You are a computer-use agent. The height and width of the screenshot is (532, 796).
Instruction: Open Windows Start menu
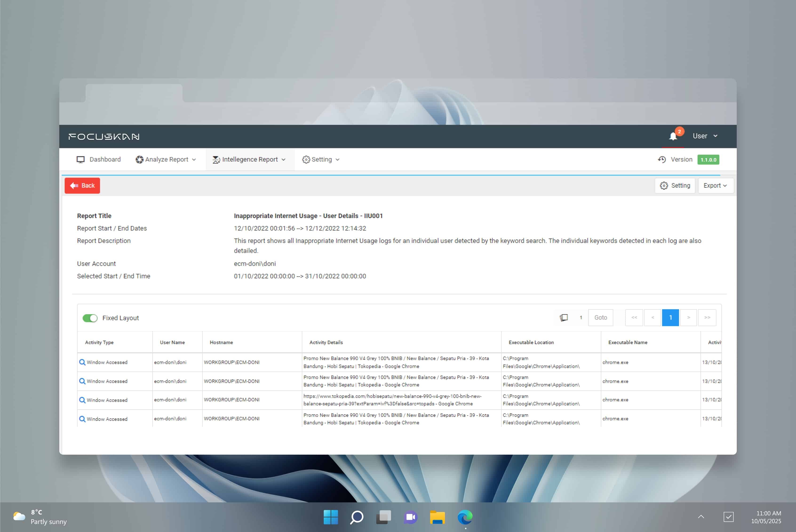331,517
